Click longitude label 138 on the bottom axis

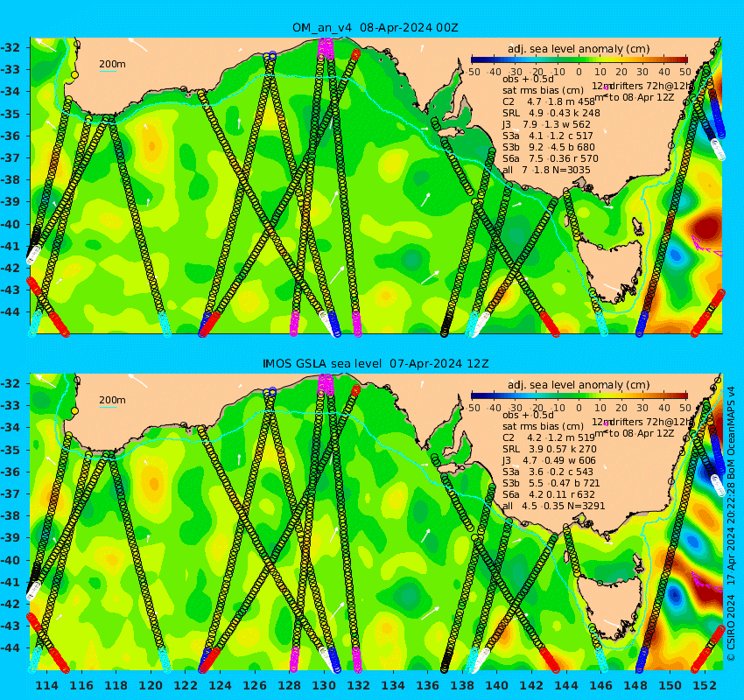pos(462,686)
